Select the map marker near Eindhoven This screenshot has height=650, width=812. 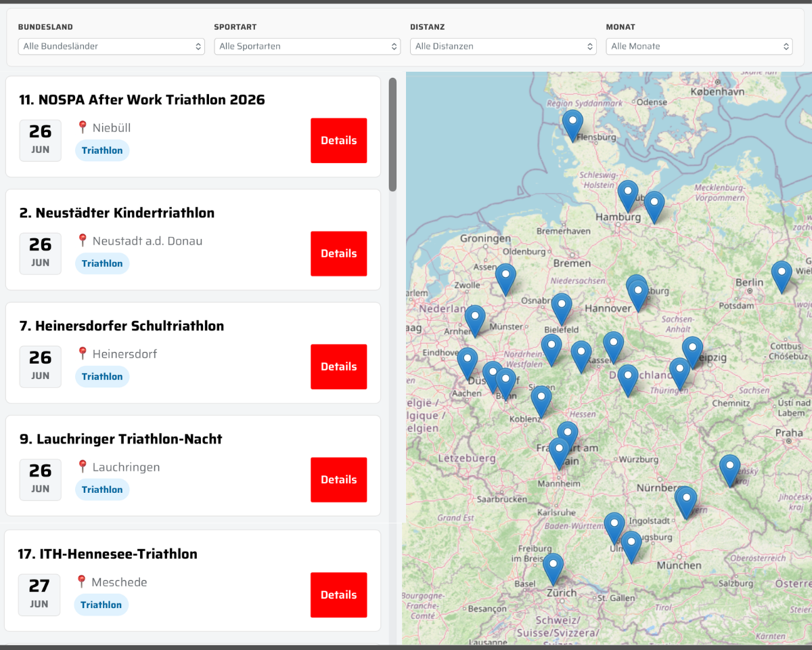point(467,364)
